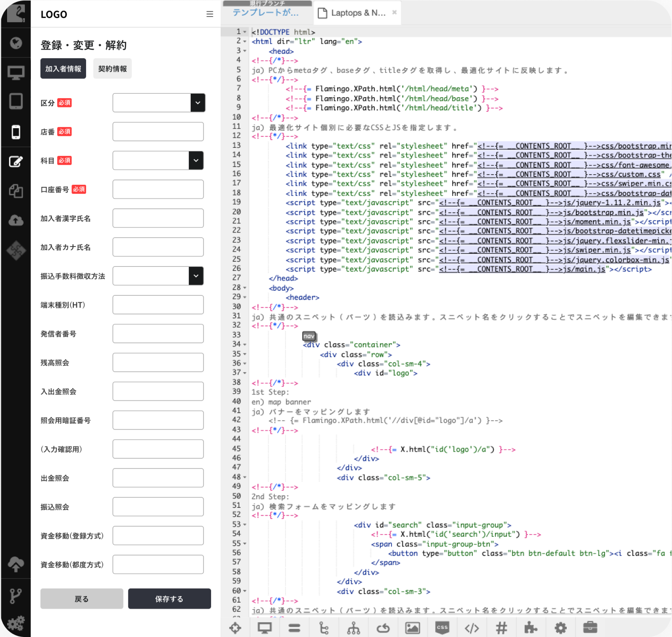Open the edit pencil tool in sidebar
Screen dimensions: 672x637
(16, 162)
